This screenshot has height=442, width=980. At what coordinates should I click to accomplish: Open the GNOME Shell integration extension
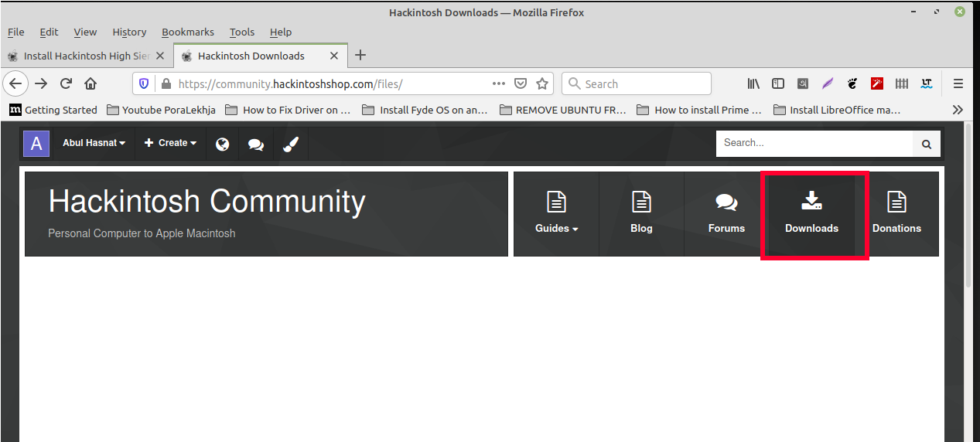(x=852, y=83)
